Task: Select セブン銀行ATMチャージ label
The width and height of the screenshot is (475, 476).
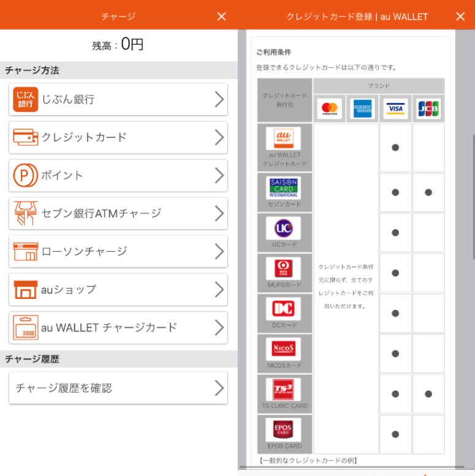Action: 101,213
